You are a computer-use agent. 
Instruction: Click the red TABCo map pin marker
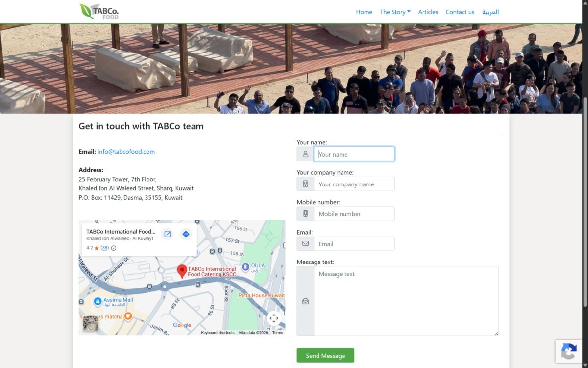182,271
